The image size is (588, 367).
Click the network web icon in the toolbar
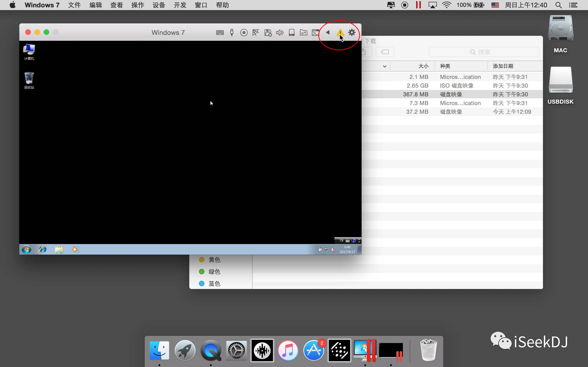(256, 33)
